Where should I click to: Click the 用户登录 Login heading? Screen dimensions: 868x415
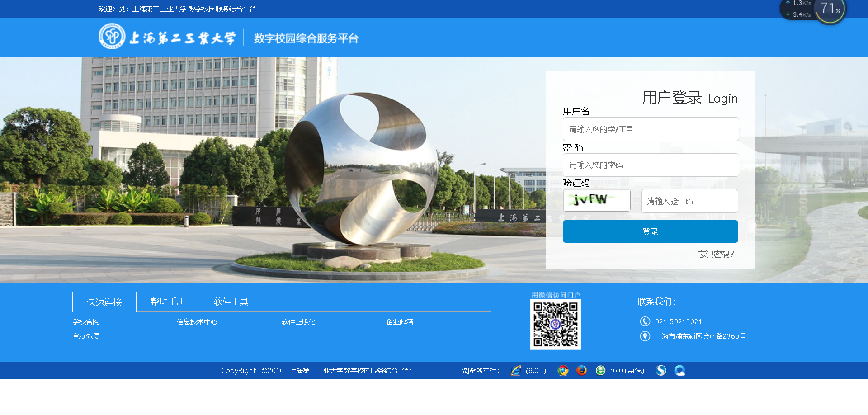tap(690, 98)
